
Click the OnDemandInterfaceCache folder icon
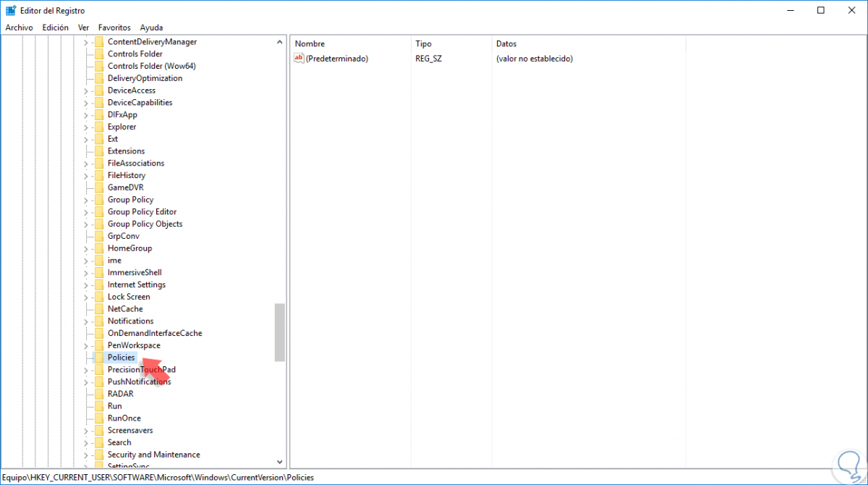coord(99,333)
